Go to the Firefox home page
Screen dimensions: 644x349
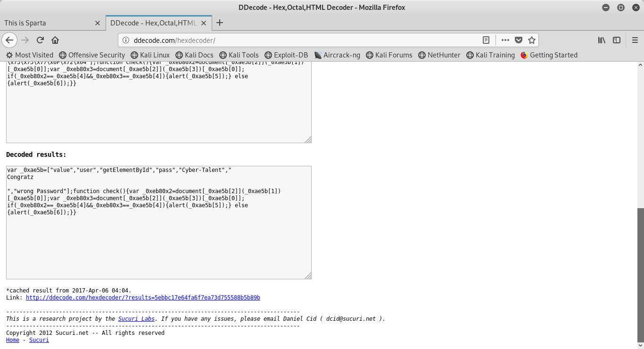pyautogui.click(x=55, y=40)
